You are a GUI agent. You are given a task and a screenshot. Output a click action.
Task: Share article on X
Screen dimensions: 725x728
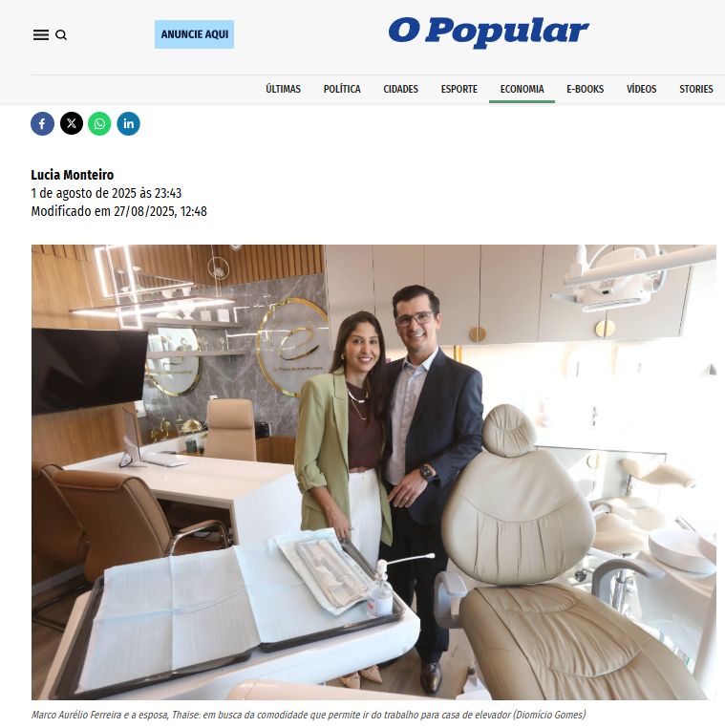[72, 123]
